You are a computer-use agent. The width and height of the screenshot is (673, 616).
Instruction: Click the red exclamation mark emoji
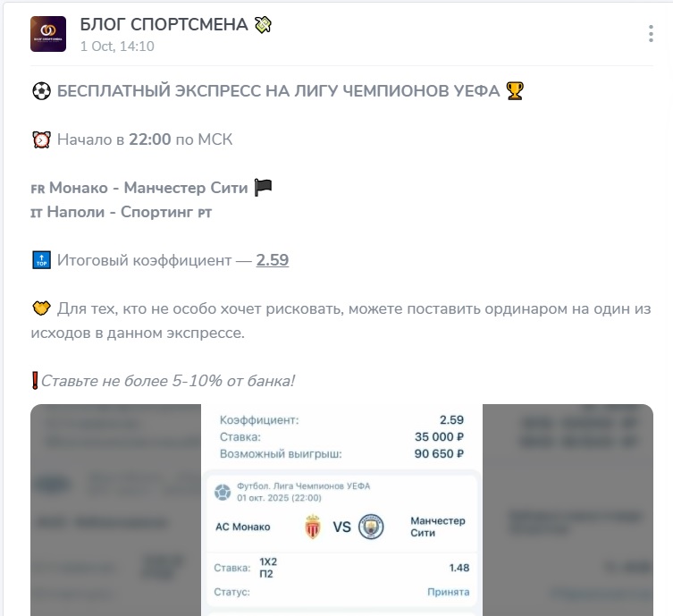click(35, 381)
